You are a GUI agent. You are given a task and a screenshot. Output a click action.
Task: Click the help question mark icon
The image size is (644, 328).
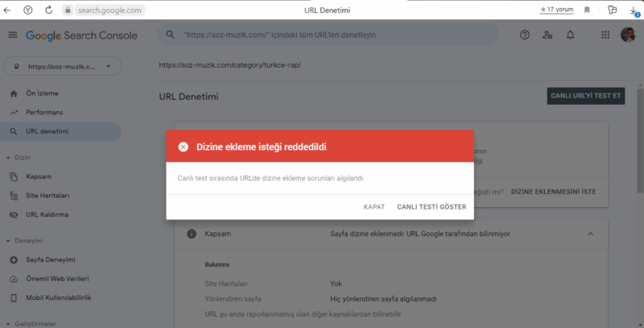tap(525, 35)
